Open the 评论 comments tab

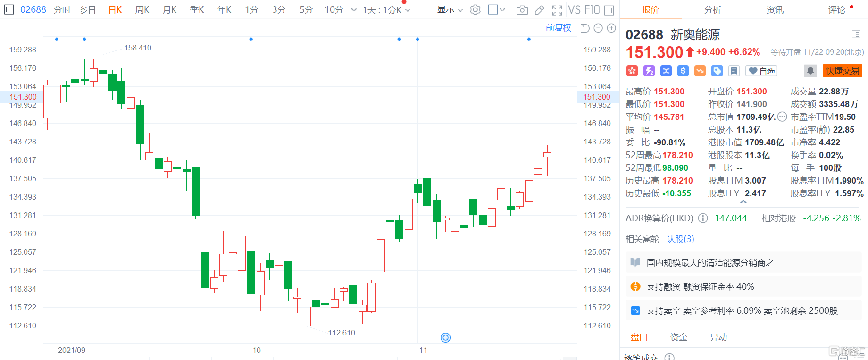837,9
